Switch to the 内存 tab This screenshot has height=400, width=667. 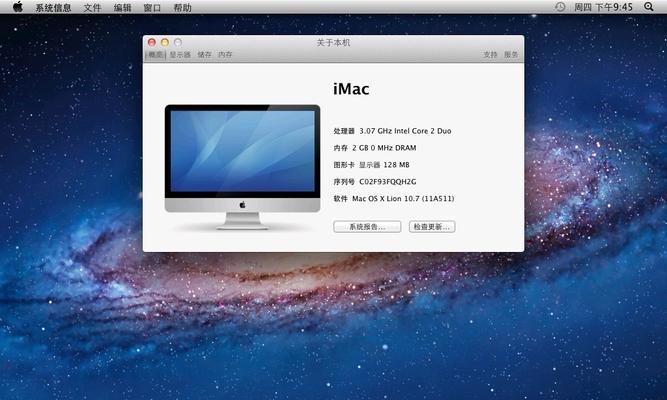225,55
